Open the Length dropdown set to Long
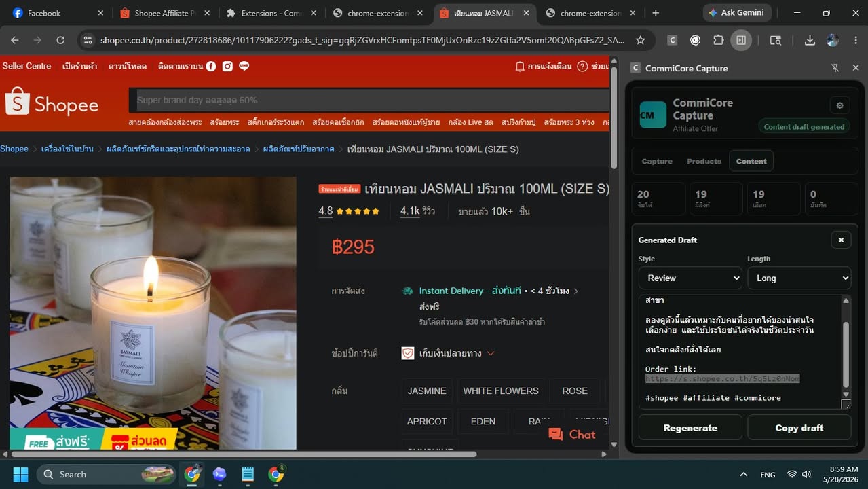The height and width of the screenshot is (489, 868). point(799,278)
